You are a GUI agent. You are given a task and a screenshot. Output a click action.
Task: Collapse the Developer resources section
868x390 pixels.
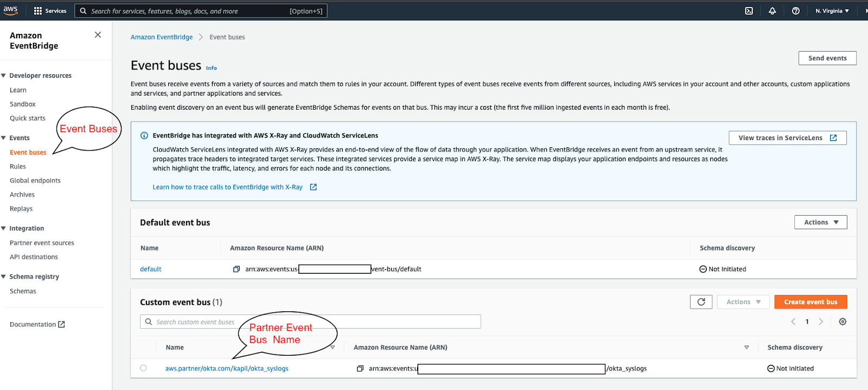pos(4,76)
